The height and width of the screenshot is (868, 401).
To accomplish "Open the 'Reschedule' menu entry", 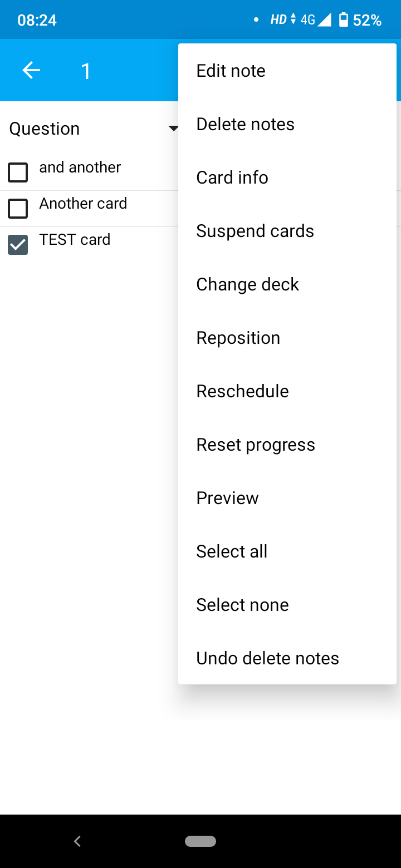I will [x=242, y=391].
